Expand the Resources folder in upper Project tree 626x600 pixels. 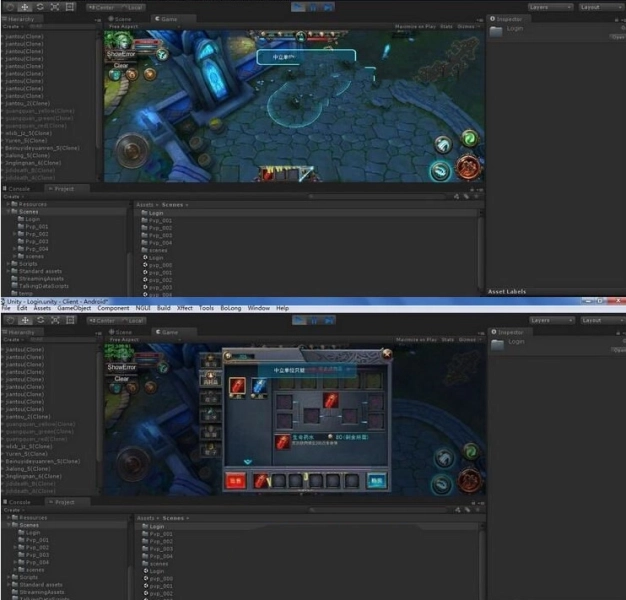(8, 204)
